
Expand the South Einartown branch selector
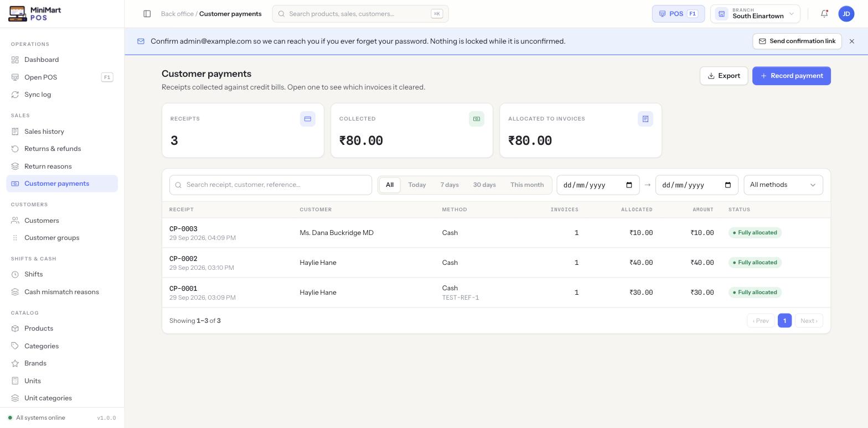click(755, 14)
